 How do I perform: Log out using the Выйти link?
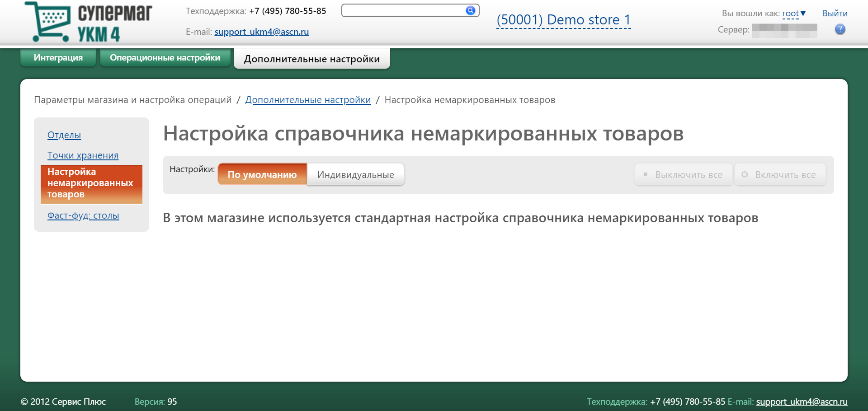pyautogui.click(x=835, y=14)
